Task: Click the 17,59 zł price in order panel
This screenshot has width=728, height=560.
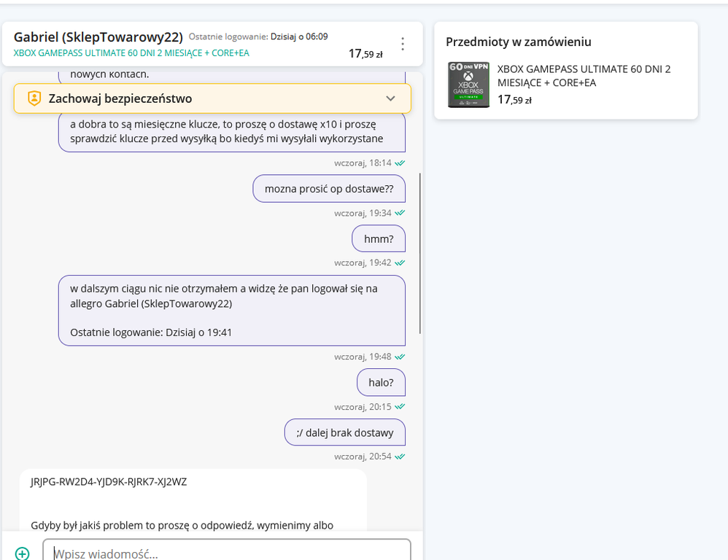Action: (x=514, y=99)
